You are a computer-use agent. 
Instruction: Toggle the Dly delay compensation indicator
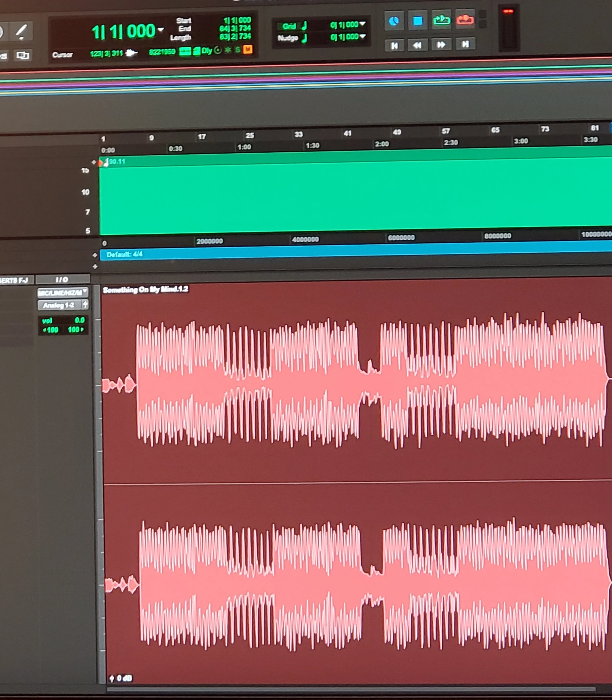click(207, 50)
